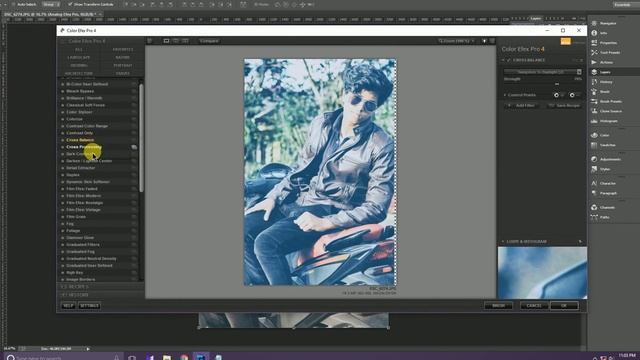The width and height of the screenshot is (640, 360).
Task: Click the remove control point minus icon
Action: point(572,95)
